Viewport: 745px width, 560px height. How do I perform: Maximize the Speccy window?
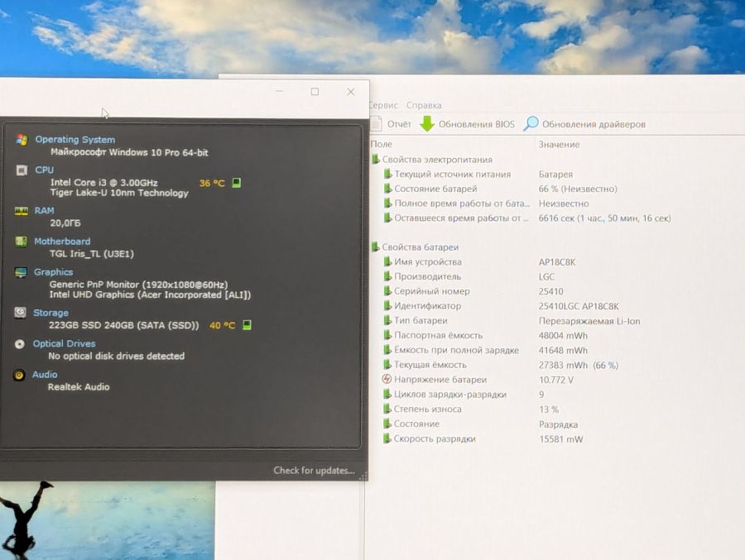click(x=315, y=91)
